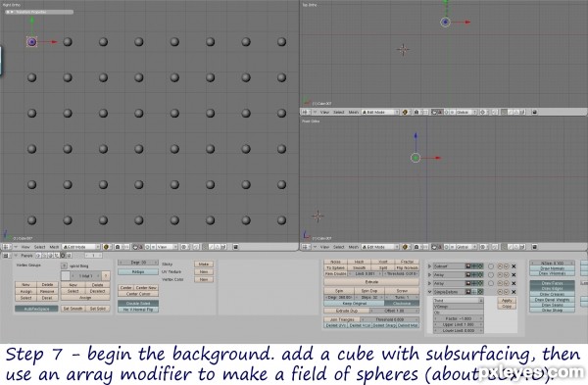Open Edit Mode dropdown in left viewport header

tap(81, 247)
